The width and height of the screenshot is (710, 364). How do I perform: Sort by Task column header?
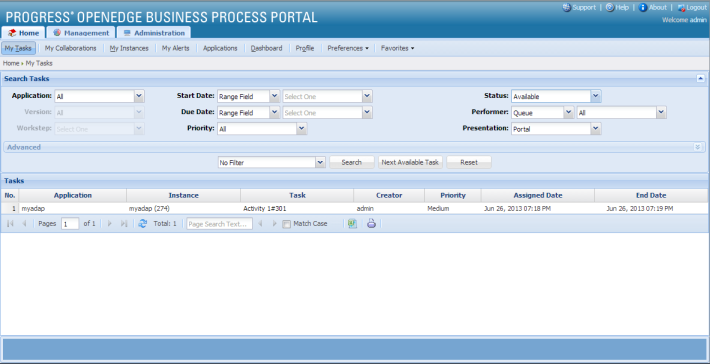297,196
